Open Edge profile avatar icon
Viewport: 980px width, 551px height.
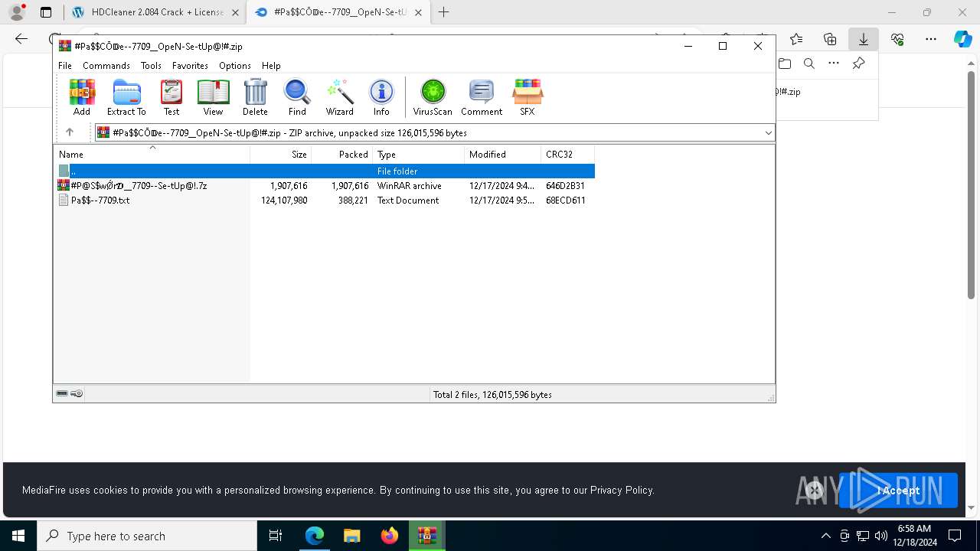click(16, 12)
